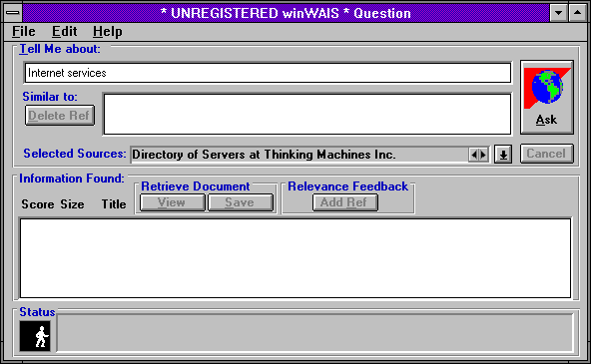Click the Size column header
591x364 pixels.
pos(72,204)
